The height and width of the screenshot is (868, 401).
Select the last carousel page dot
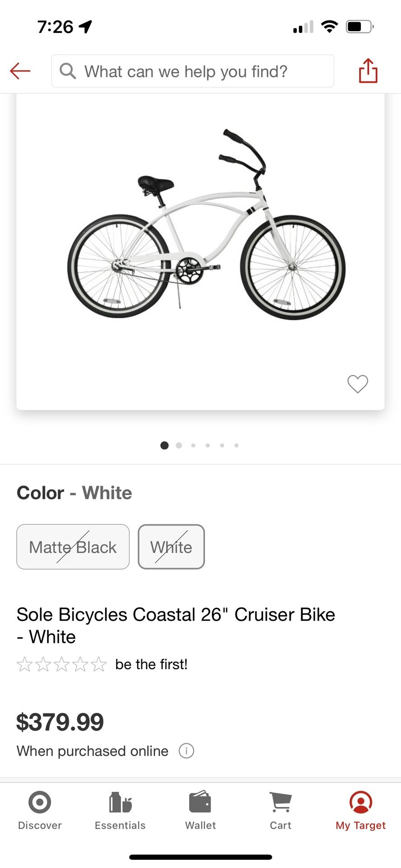(x=237, y=445)
